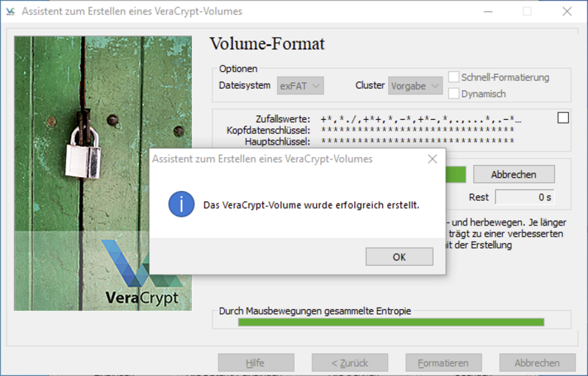588x376 pixels.
Task: Click the blue information icon in the dialog
Action: 181,204
